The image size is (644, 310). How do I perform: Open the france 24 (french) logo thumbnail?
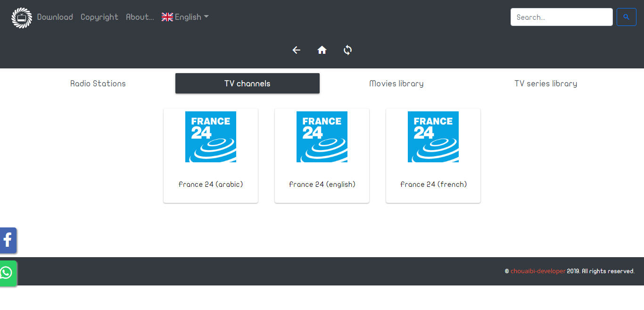433,137
